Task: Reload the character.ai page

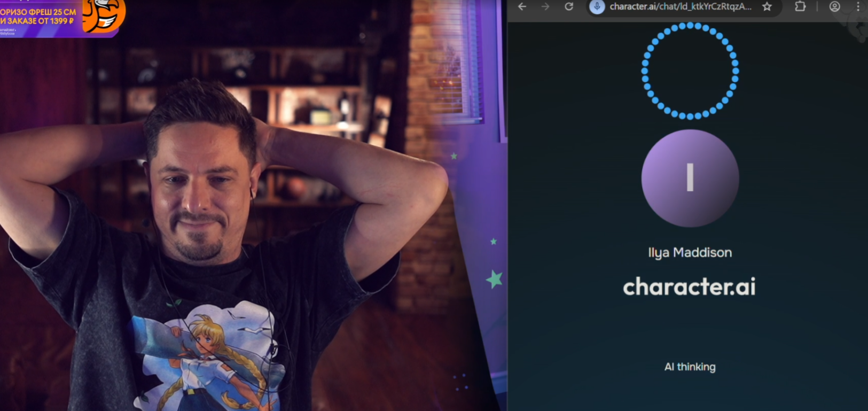Action: [x=569, y=6]
